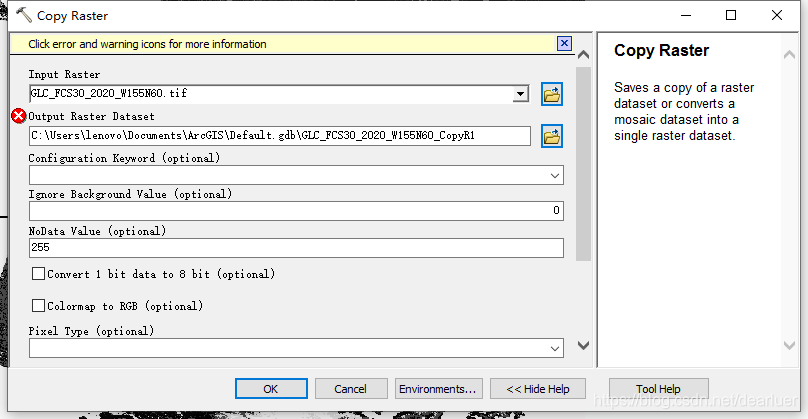Click the Output Raster Dataset path field
The height and width of the screenshot is (419, 808).
point(280,136)
